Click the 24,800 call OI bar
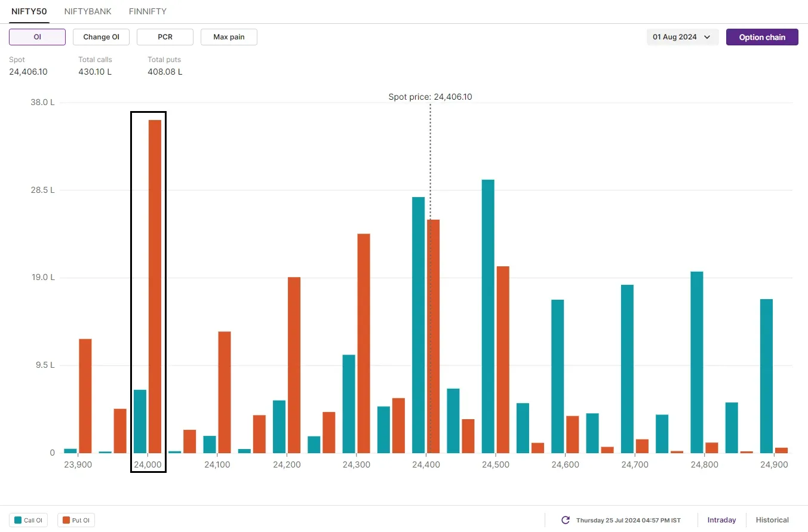 (x=697, y=362)
